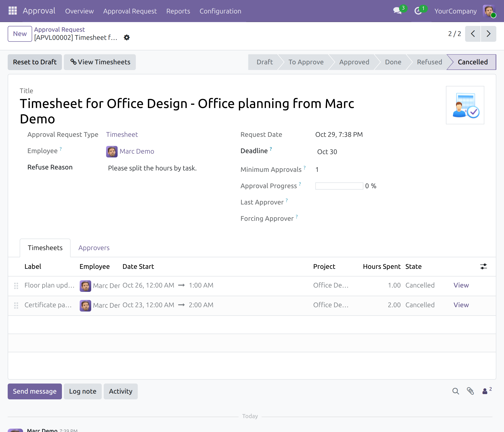The image size is (504, 432).
Task: Click employee avatar in Certificate row
Action: [85, 306]
